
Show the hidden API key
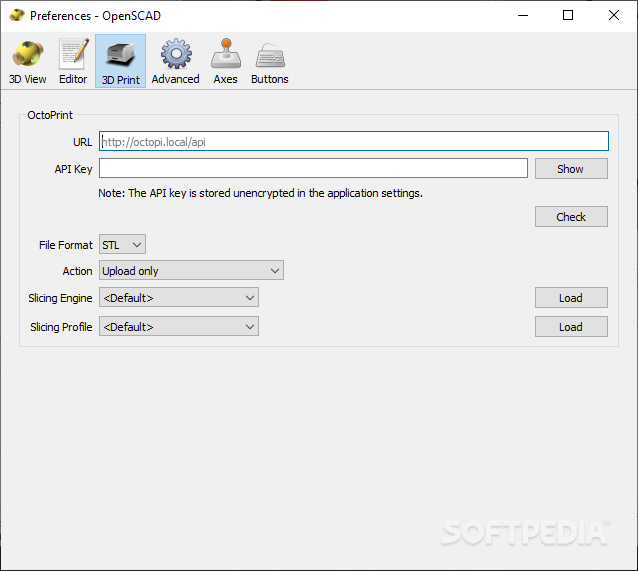571,168
